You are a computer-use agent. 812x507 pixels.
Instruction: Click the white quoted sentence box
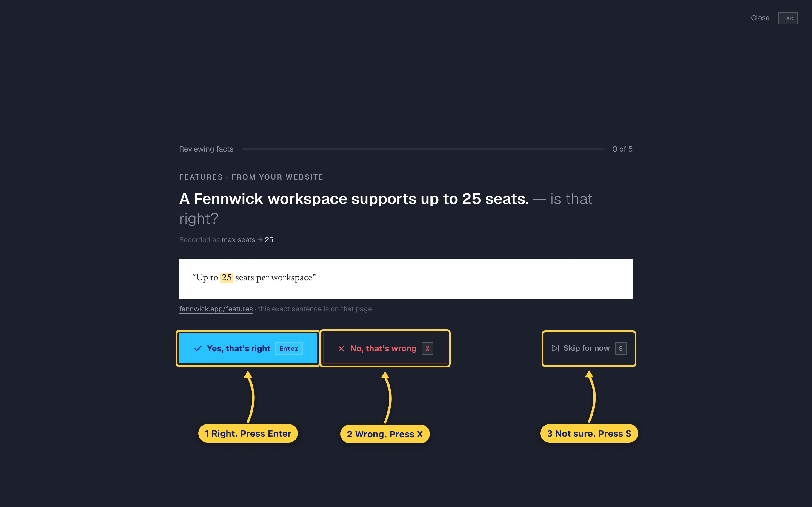coord(406,279)
